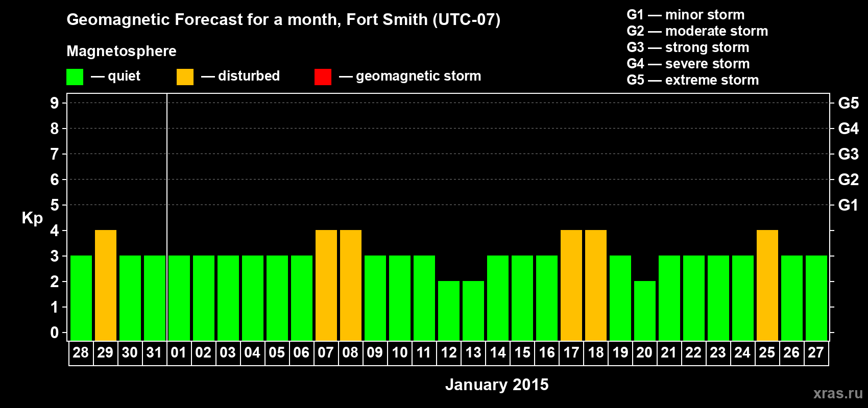
Task: Click date label 28 on the axis
Action: click(81, 352)
